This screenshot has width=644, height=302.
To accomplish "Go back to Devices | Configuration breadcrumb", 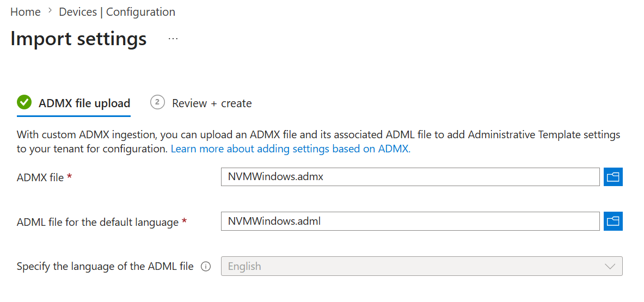I will click(117, 12).
